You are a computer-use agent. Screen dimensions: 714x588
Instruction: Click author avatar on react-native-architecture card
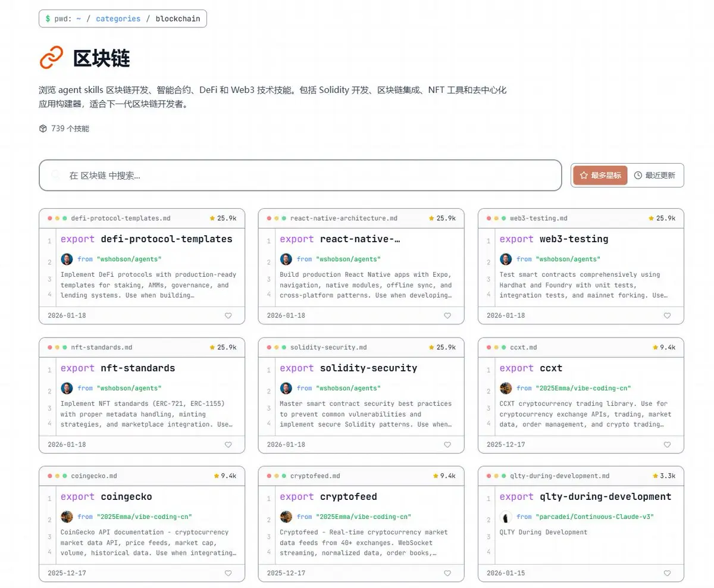[x=286, y=259]
